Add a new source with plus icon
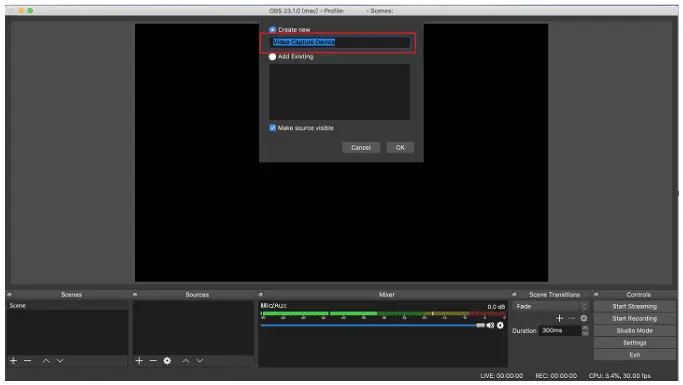 pos(139,361)
